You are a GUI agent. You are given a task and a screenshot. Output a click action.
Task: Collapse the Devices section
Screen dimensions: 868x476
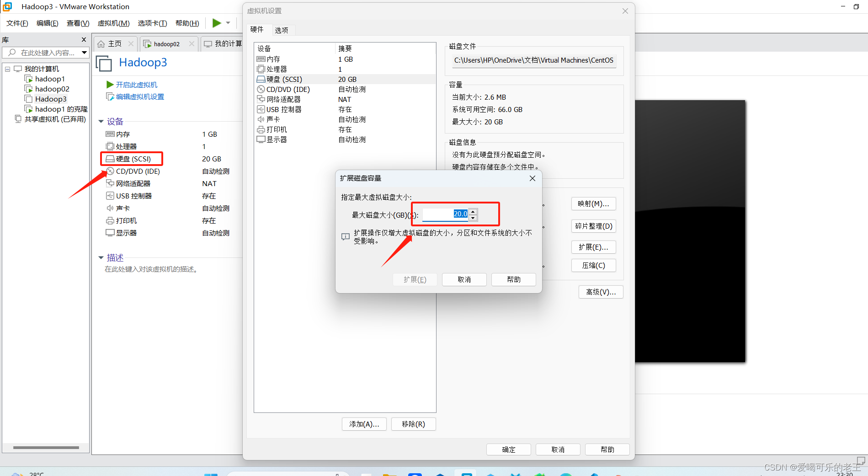click(101, 122)
